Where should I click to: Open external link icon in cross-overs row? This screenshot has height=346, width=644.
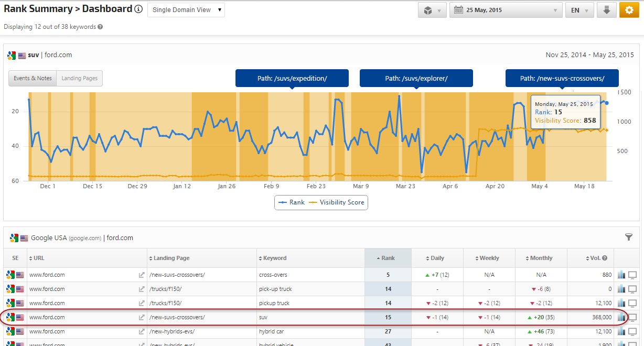[x=142, y=275]
